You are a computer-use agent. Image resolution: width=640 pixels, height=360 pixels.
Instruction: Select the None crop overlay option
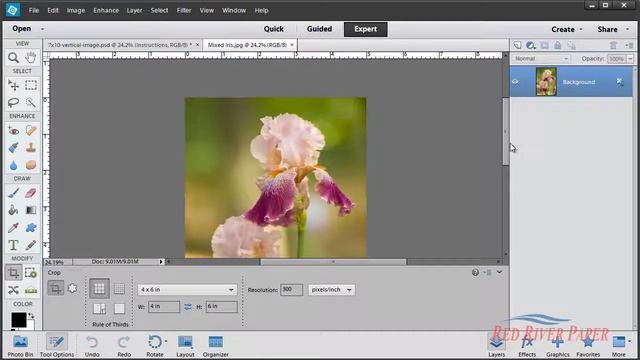[119, 308]
